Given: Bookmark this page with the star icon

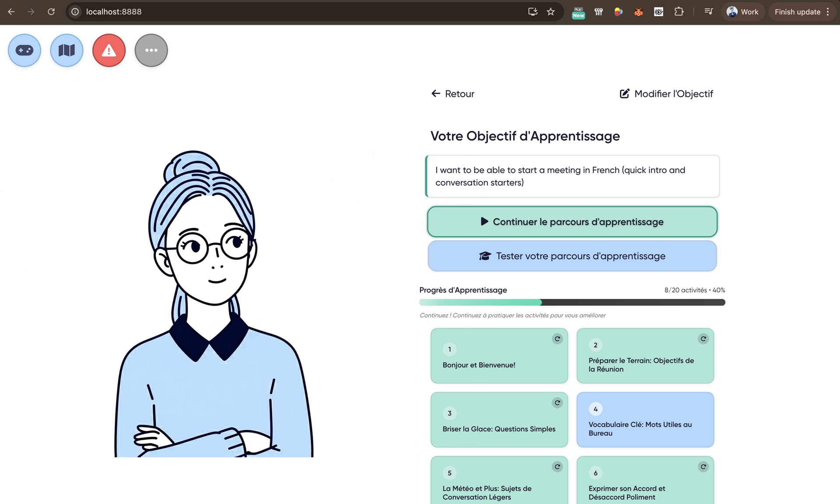Looking at the screenshot, I should coord(551,12).
